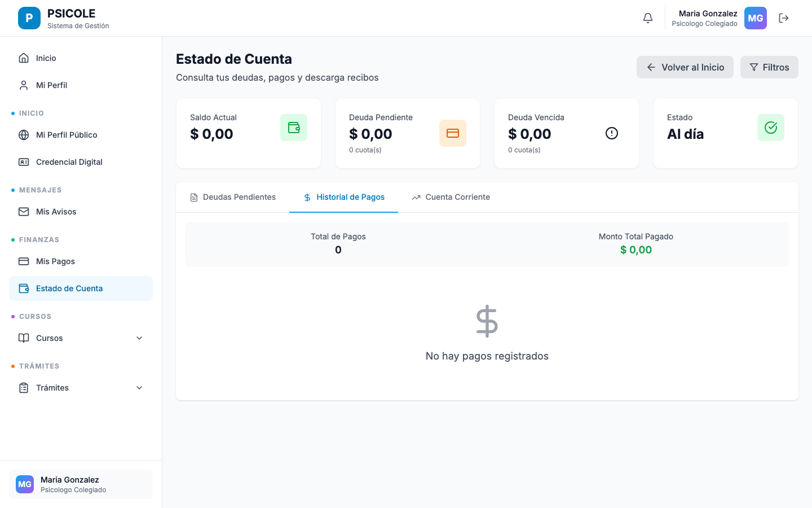Viewport: 812px width, 508px height.
Task: Click 'Sistema de Gestión' subtitle
Action: pyautogui.click(x=78, y=26)
